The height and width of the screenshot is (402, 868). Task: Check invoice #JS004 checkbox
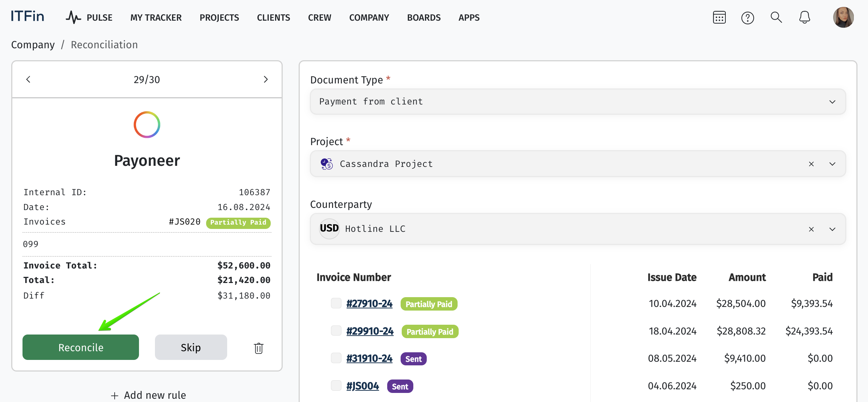click(x=336, y=385)
